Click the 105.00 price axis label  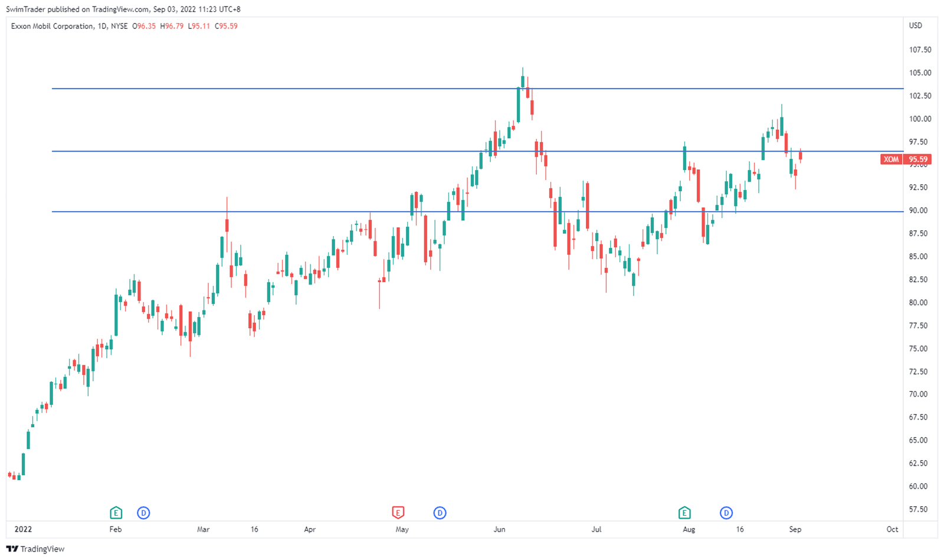coord(920,73)
